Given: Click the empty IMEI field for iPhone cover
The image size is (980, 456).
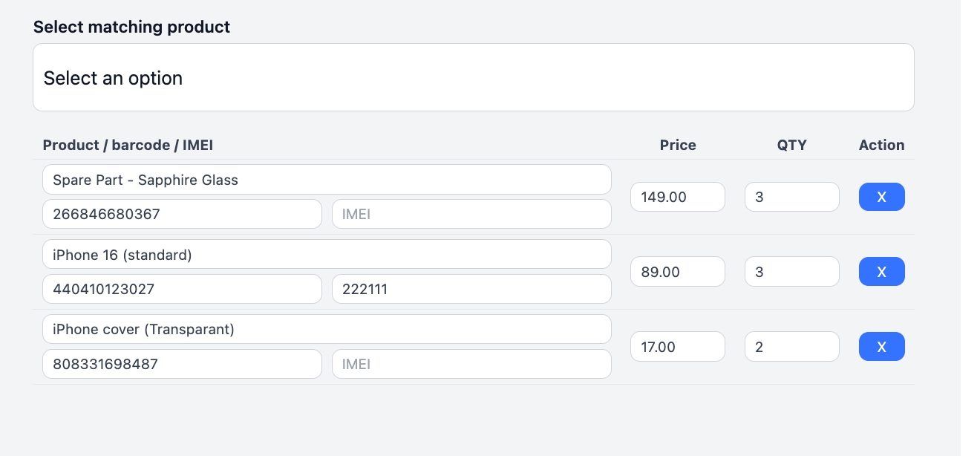Looking at the screenshot, I should tap(471, 364).
